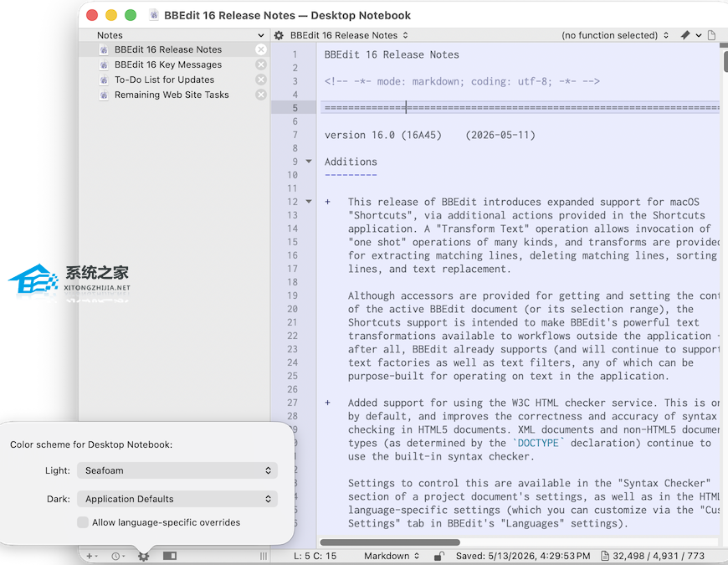Screen dimensions: 728x565
Task: Select the To-Do List for Updates note
Action: tap(175, 80)
